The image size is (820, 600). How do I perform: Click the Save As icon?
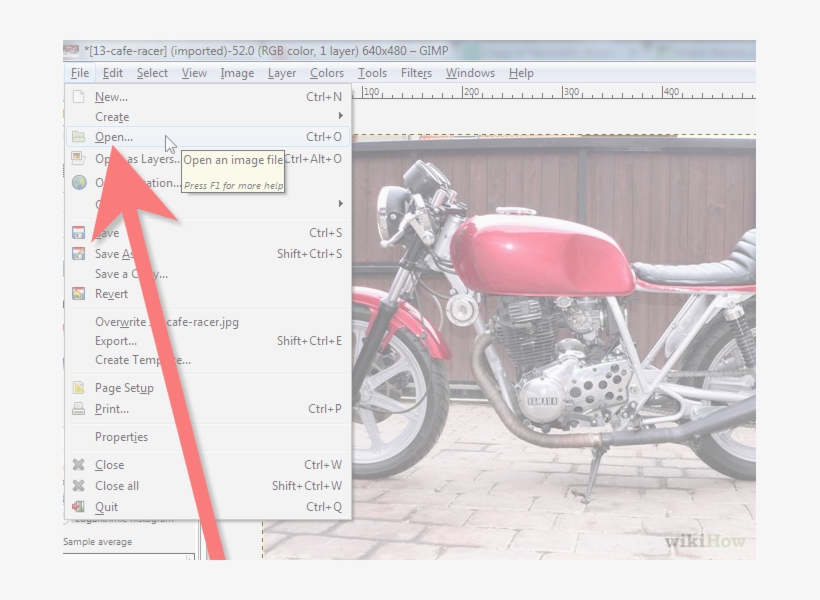[79, 254]
